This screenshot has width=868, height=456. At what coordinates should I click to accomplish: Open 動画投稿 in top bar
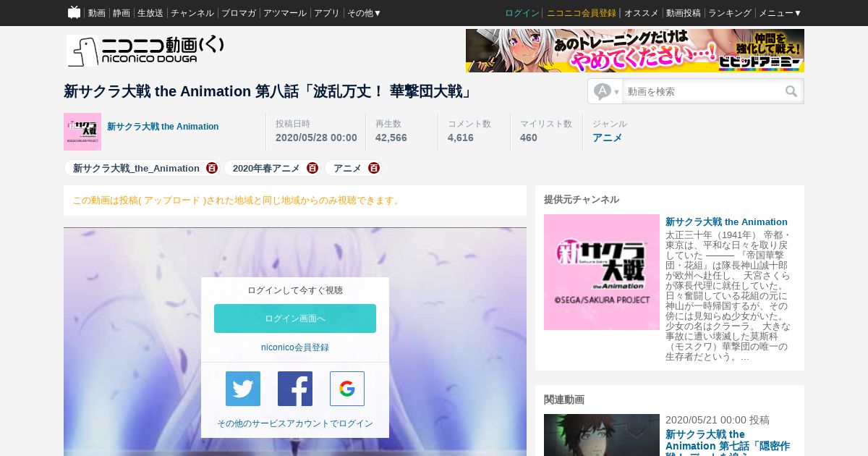(x=684, y=13)
